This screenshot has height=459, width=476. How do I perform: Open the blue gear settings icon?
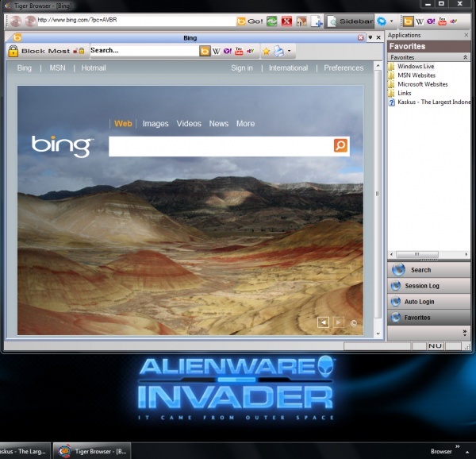[382, 21]
